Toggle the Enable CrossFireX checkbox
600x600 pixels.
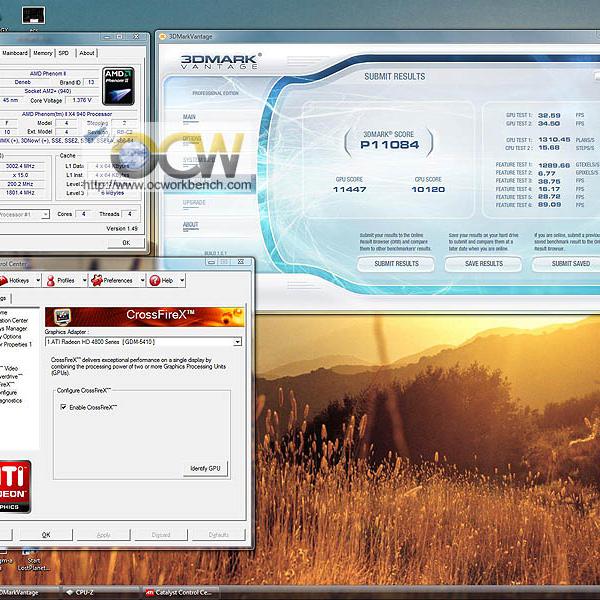[64, 407]
